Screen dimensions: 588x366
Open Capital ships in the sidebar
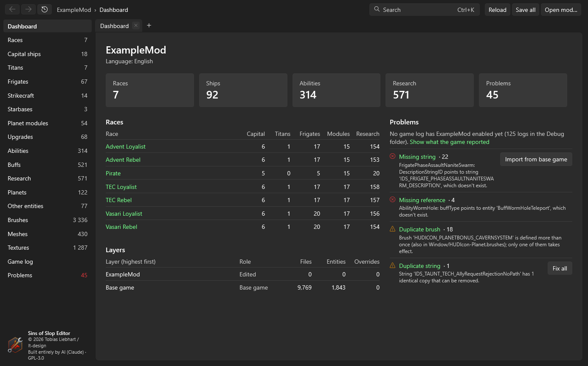(x=48, y=54)
